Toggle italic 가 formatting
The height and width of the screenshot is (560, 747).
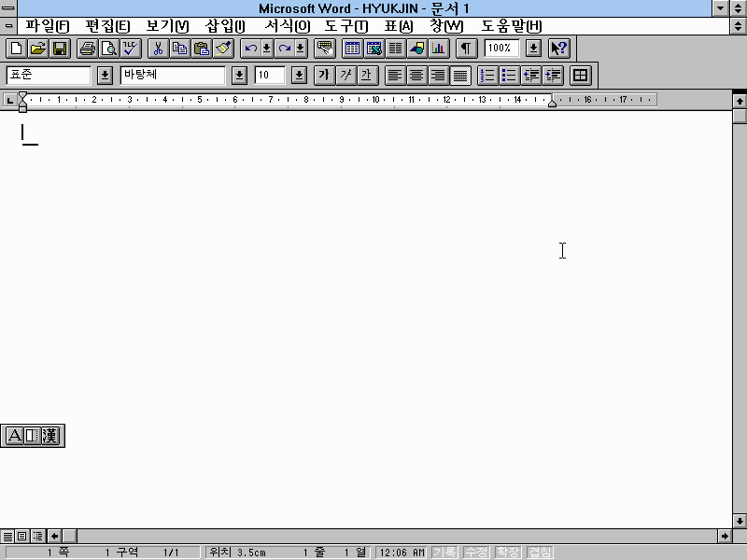tap(345, 76)
